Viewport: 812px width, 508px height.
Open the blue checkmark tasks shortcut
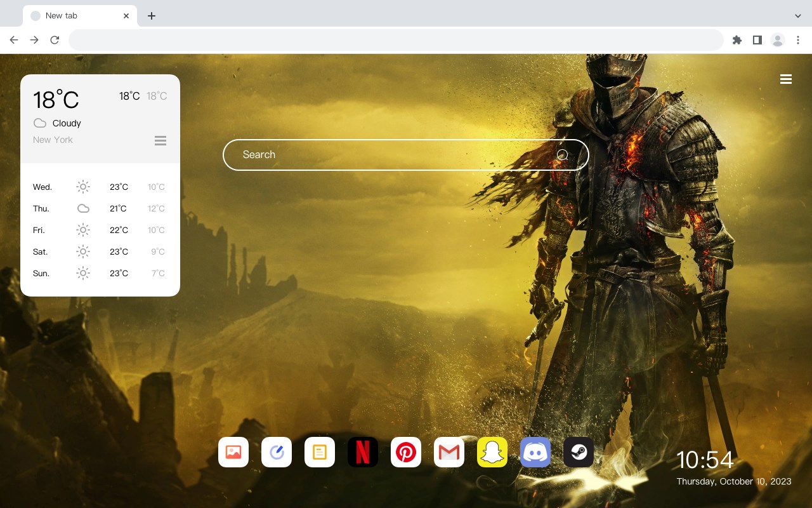click(277, 452)
